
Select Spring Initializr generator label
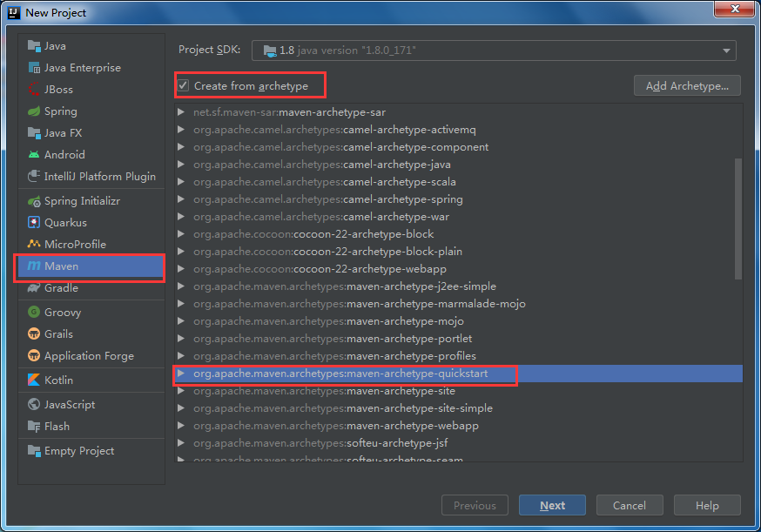tap(82, 201)
